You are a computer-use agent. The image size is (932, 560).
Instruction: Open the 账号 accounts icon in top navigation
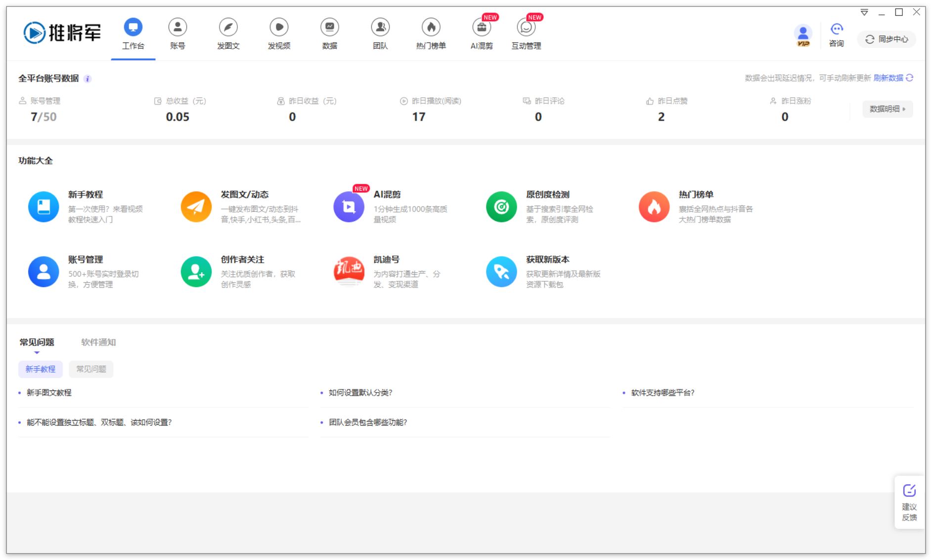click(178, 27)
